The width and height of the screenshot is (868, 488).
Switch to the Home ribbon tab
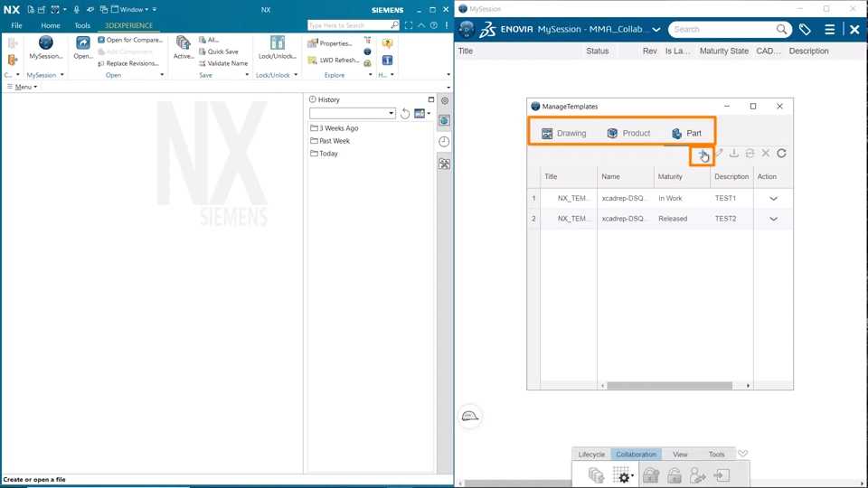[x=51, y=25]
